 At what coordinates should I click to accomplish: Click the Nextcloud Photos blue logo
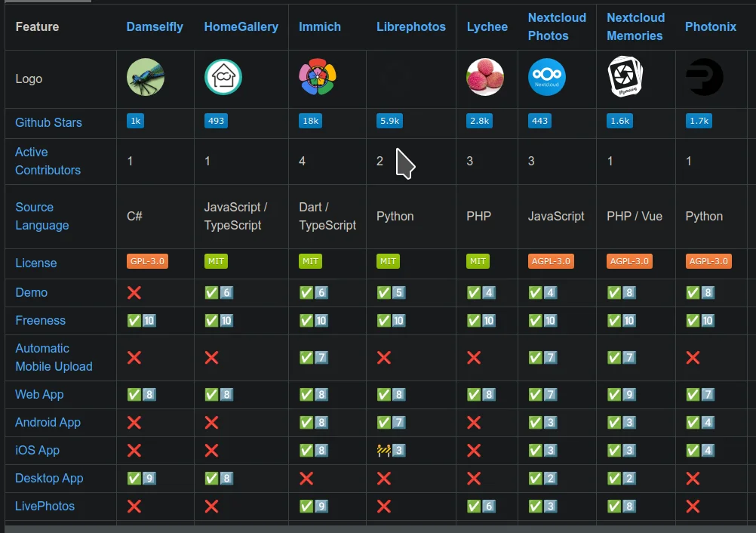pyautogui.click(x=547, y=77)
